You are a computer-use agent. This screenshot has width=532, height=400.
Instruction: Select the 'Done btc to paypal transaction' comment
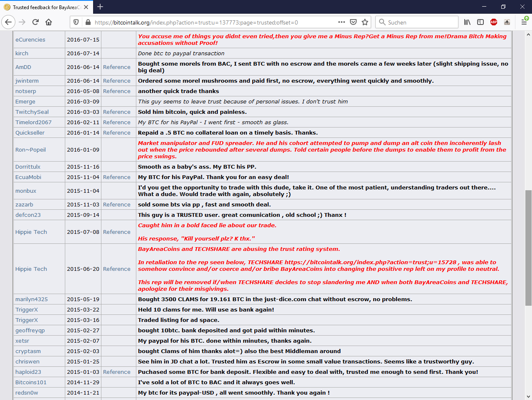(181, 53)
